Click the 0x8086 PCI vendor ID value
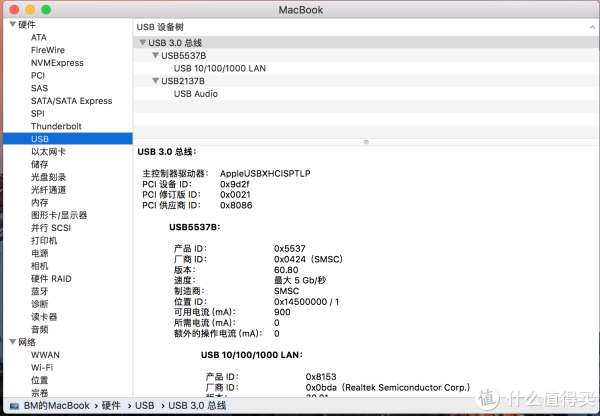Screen dimensions: 600x416 (236, 205)
